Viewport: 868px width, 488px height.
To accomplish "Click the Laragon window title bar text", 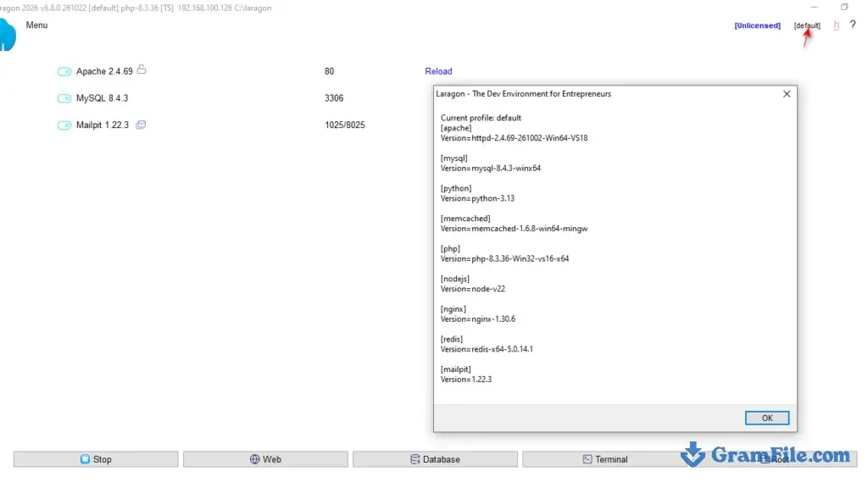I will pos(136,8).
